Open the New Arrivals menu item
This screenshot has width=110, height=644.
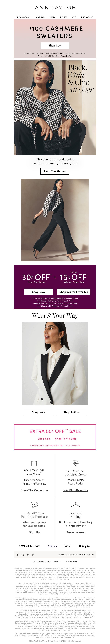(x=23, y=17)
